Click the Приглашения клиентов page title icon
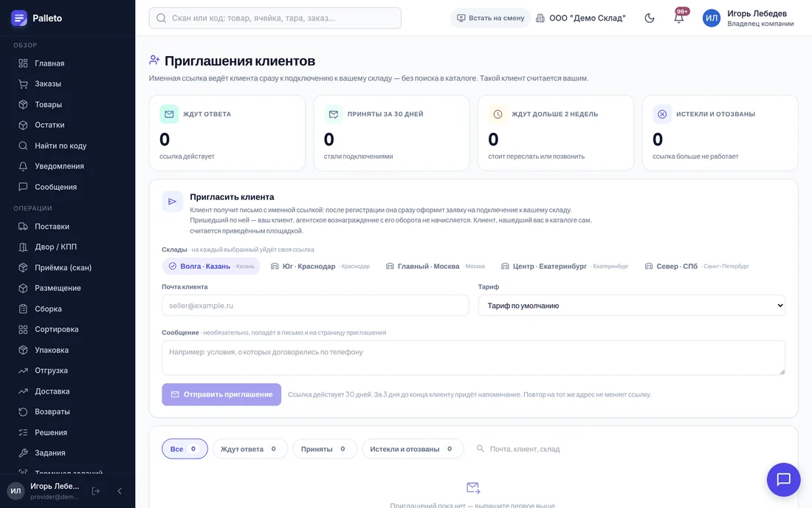Image resolution: width=812 pixels, height=508 pixels. point(154,61)
